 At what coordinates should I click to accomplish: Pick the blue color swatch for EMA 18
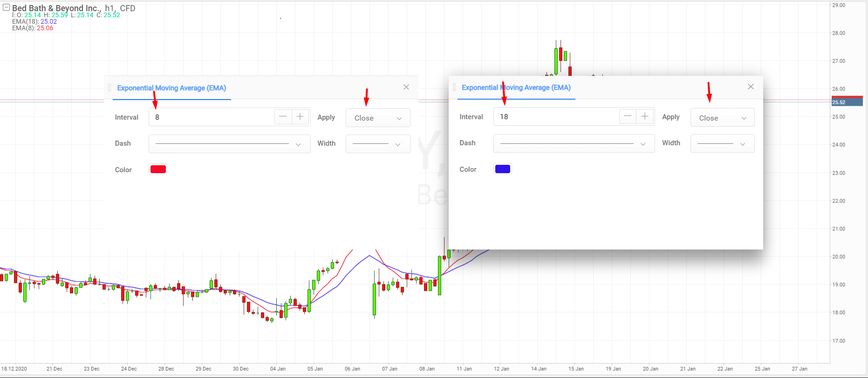(502, 169)
